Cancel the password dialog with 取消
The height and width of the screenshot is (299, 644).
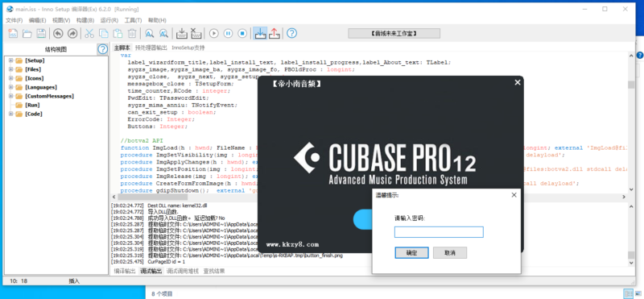(x=450, y=253)
